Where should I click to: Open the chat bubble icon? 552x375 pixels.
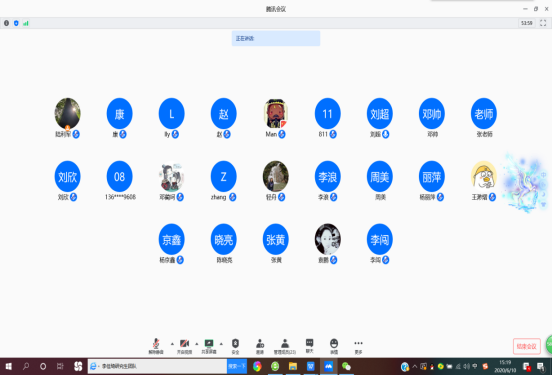[x=309, y=346]
